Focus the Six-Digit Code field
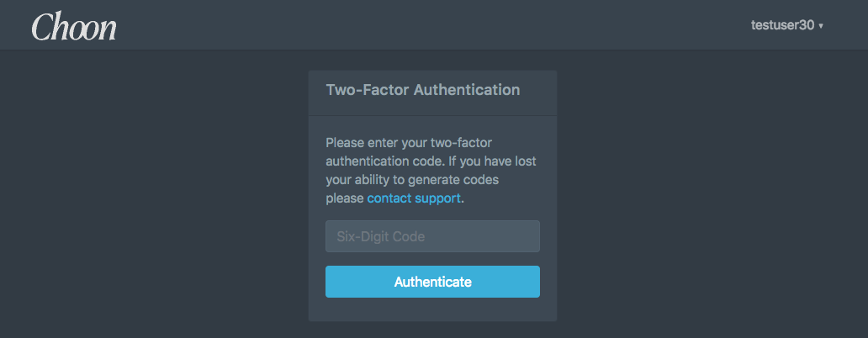 point(432,236)
